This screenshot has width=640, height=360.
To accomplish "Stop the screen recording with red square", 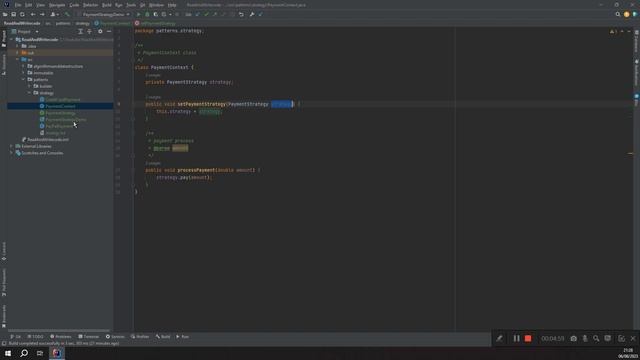I will (x=528, y=338).
